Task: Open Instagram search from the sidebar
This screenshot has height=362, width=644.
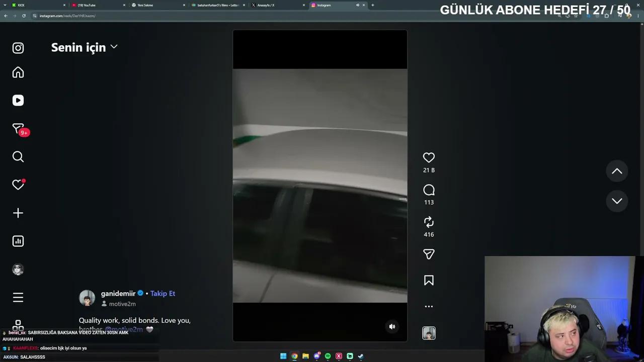Action: pyautogui.click(x=18, y=157)
